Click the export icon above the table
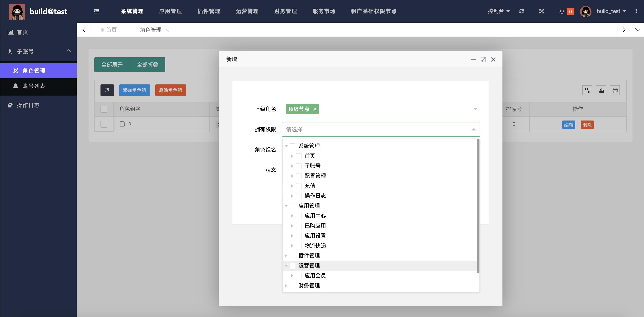Viewport: 644px width, 317px height. point(601,90)
